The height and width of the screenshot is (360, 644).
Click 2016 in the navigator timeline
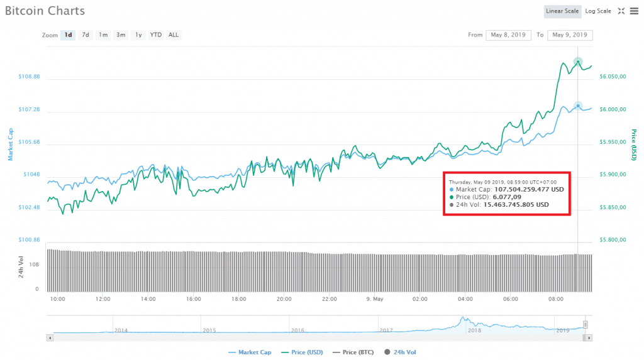coord(297,330)
